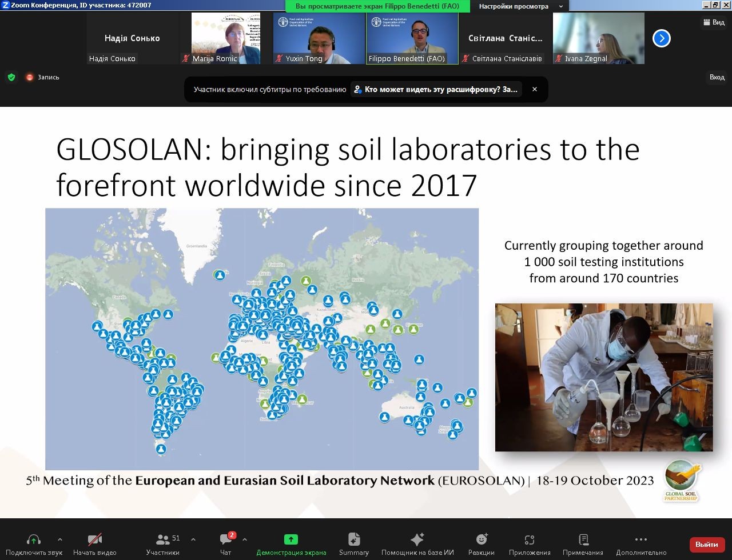The width and height of the screenshot is (732, 560).
Task: Show next participants with blue arrow
Action: [x=662, y=38]
